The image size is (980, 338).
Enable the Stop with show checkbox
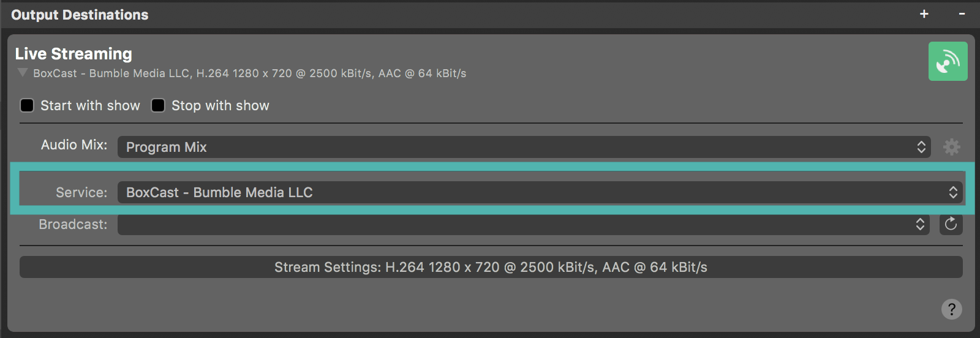click(x=158, y=105)
